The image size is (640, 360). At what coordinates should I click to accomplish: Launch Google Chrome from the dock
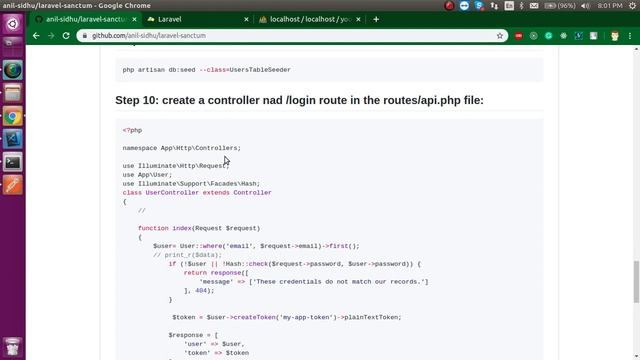(x=12, y=117)
